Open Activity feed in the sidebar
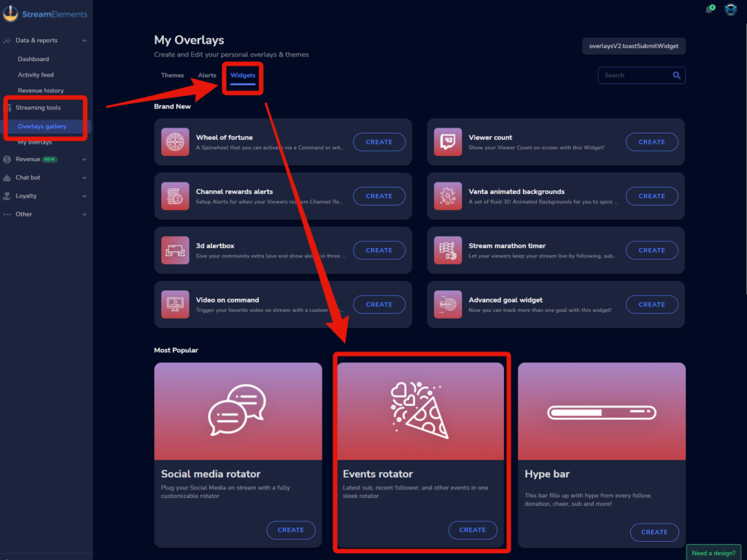The height and width of the screenshot is (560, 747). pos(36,75)
